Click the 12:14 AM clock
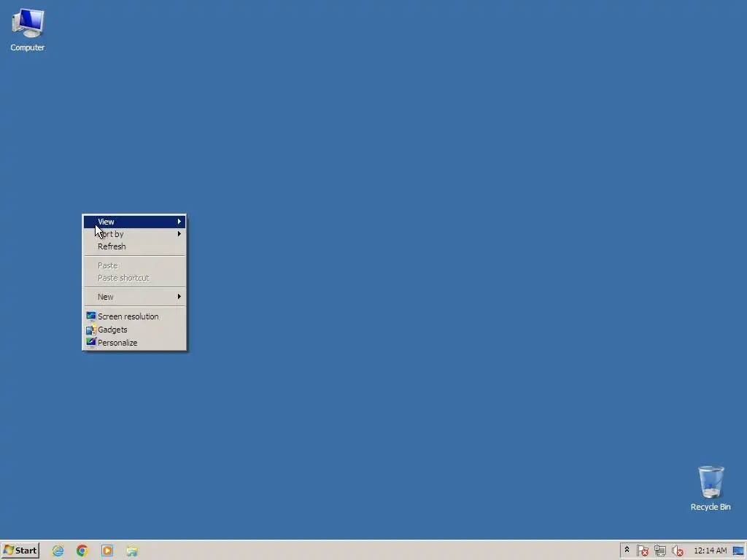This screenshot has width=747, height=560. pos(711,551)
